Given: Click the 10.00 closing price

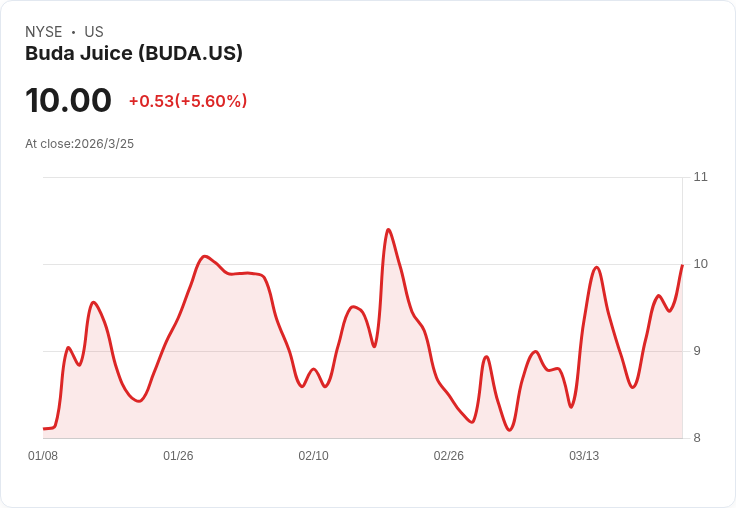Looking at the screenshot, I should click(x=68, y=101).
